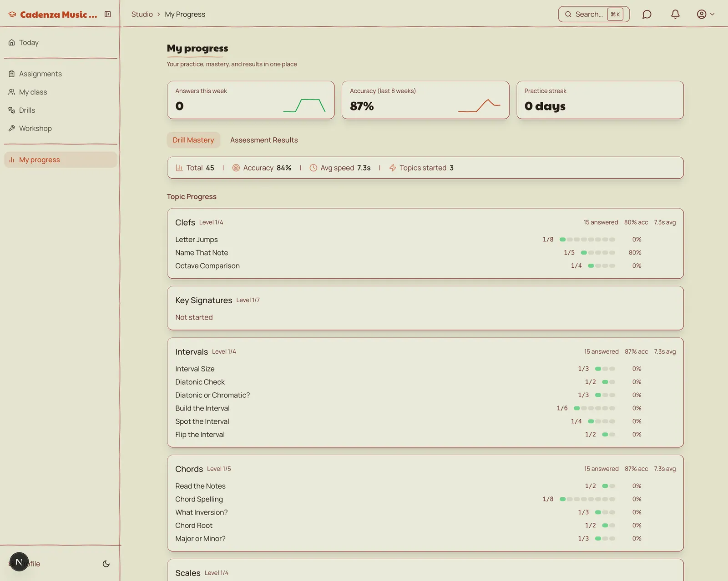Click the 80% accuracy on Name That Note

tap(635, 253)
